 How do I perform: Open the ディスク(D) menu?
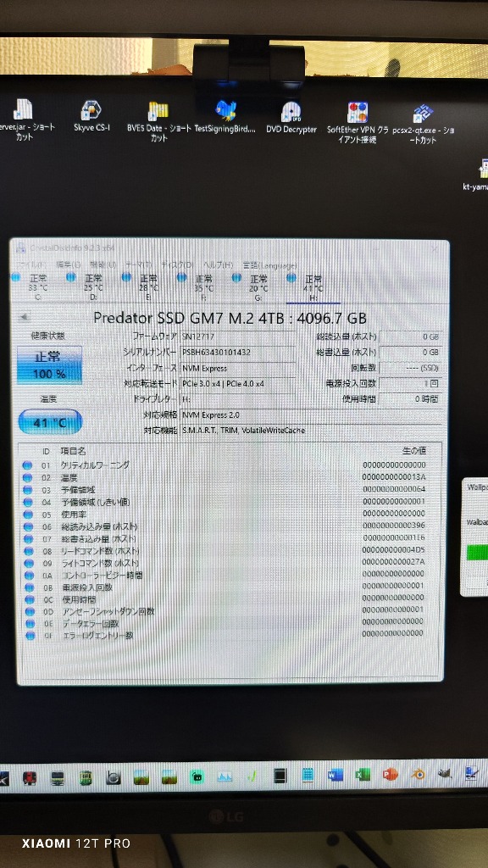point(178,265)
